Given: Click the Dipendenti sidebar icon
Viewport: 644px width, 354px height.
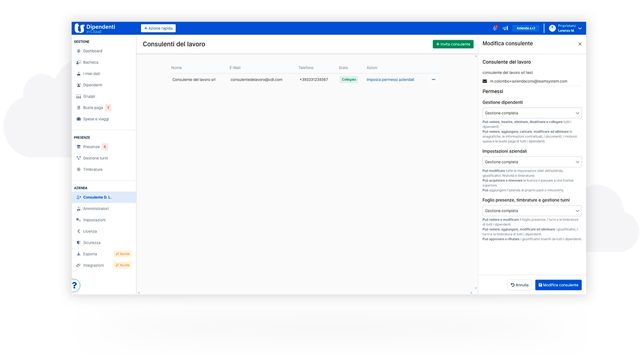Looking at the screenshot, I should click(78, 85).
